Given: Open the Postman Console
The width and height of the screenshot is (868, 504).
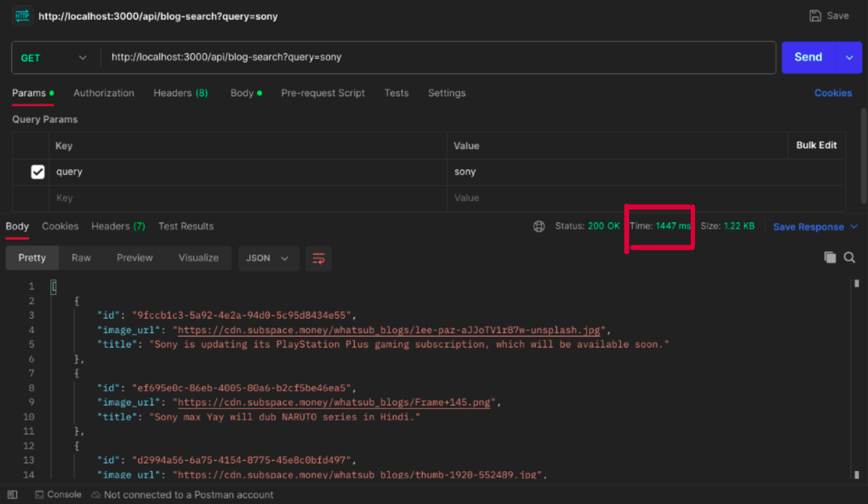Looking at the screenshot, I should [58, 494].
